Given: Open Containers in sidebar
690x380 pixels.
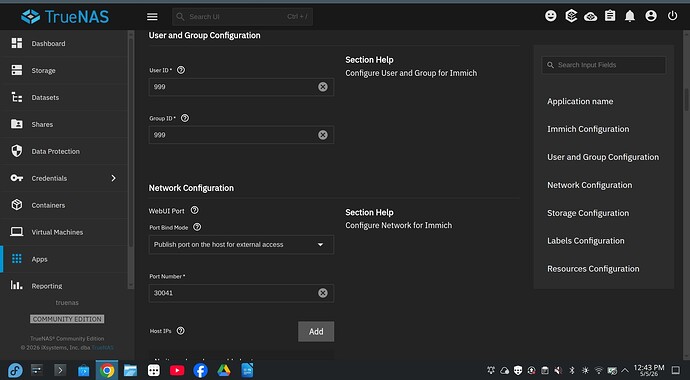Looking at the screenshot, I should click(x=64, y=205).
